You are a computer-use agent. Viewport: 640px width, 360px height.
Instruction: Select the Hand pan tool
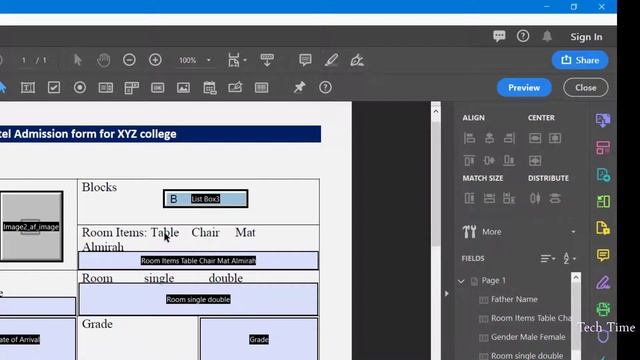[x=104, y=60]
